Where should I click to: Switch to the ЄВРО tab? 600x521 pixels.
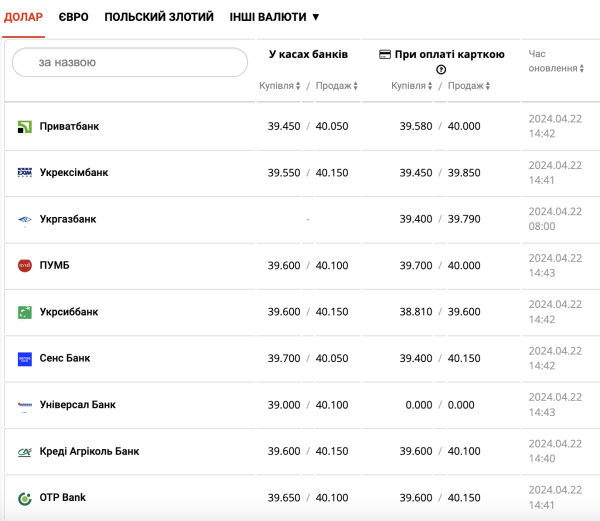pyautogui.click(x=73, y=17)
